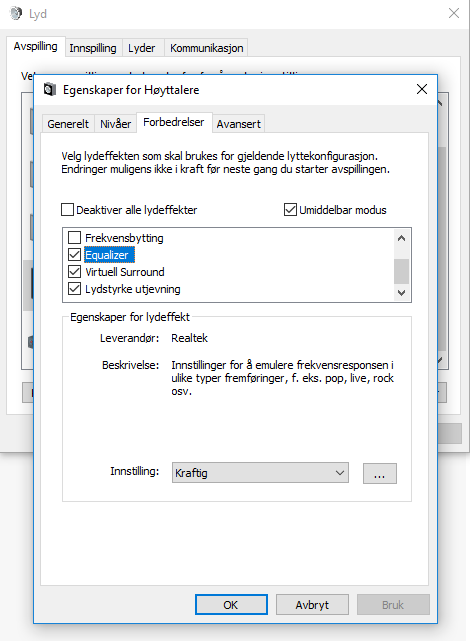
Task: Confirm with the OK button
Action: [231, 605]
